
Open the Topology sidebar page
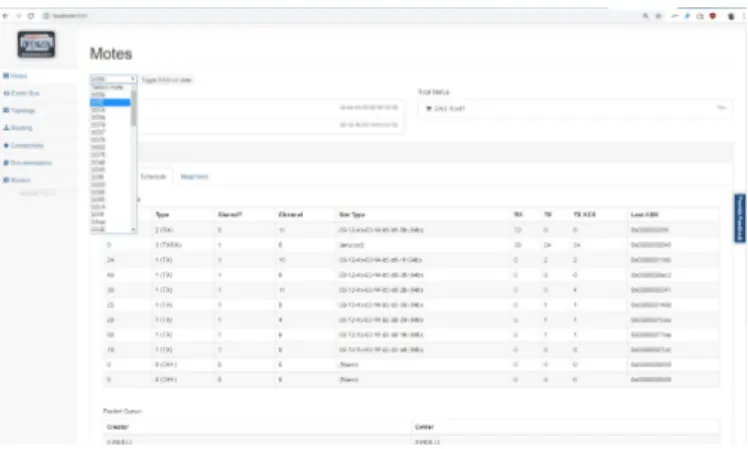point(20,110)
